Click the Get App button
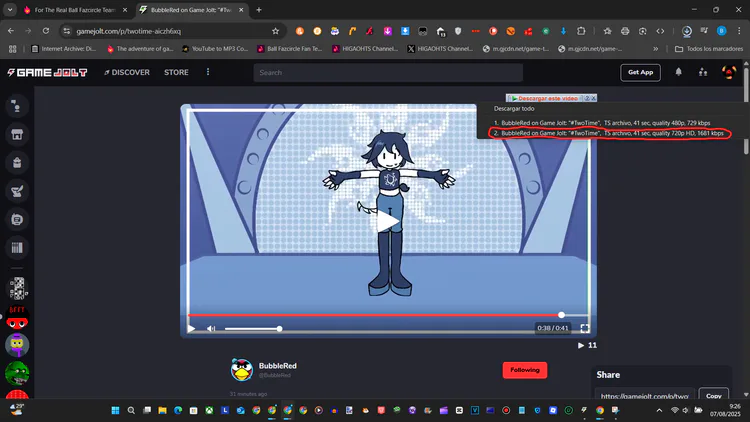 tap(640, 72)
